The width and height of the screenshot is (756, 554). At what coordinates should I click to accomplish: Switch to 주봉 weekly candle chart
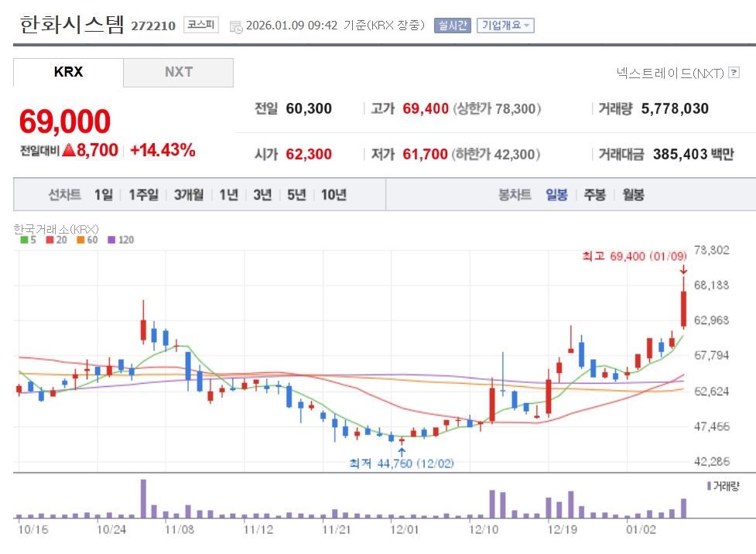tap(594, 195)
